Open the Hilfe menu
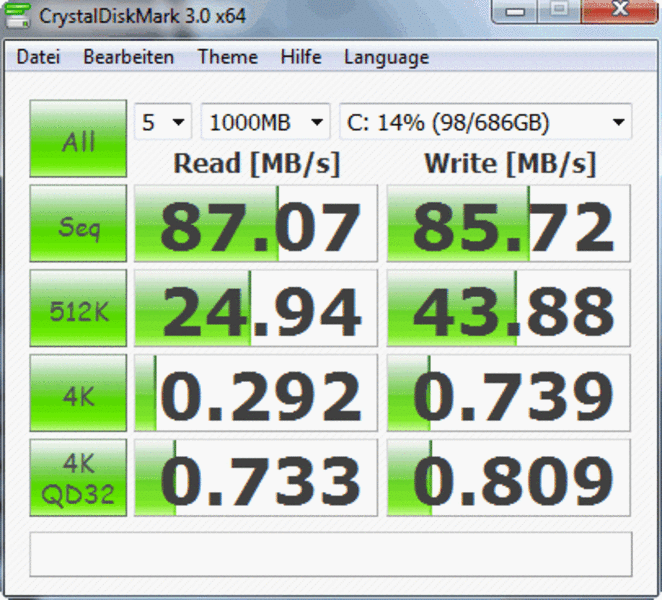The width and height of the screenshot is (662, 600). coord(301,57)
